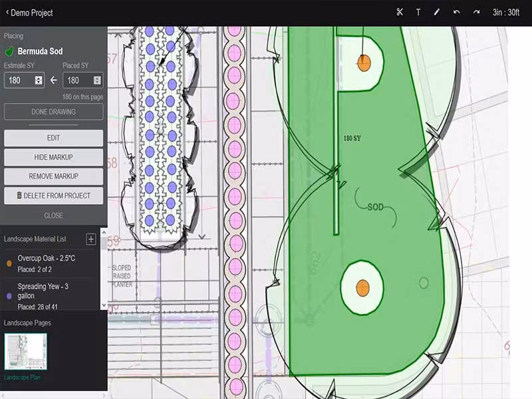Click the Landscape Material List heading
The image size is (532, 399).
pyautogui.click(x=35, y=239)
